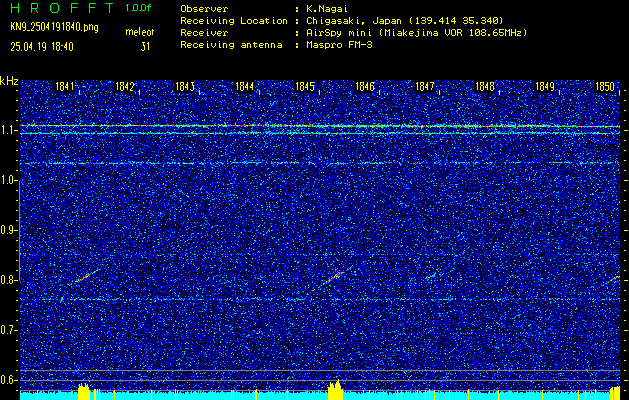Image resolution: width=629 pixels, height=400 pixels.
Task: Select the 0.7 frequency axis label
Action: pos(7,330)
